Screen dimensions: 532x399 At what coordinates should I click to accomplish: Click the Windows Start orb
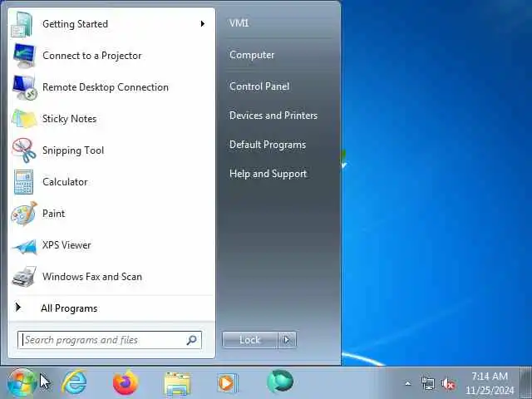(22, 382)
